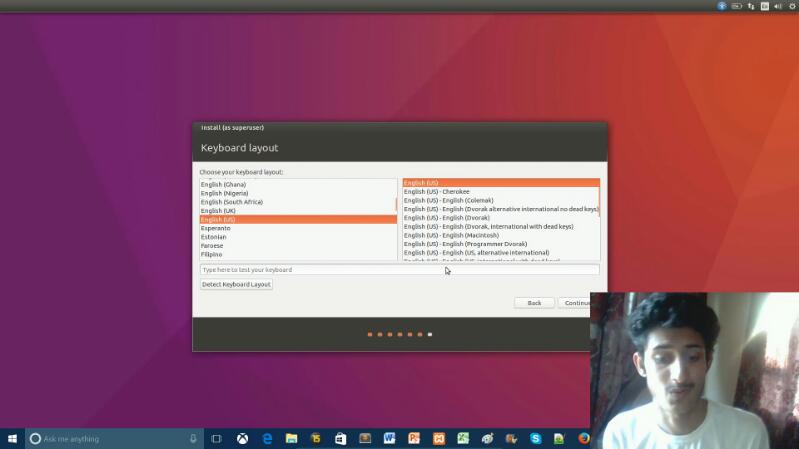Select English (Ghana) in the layout list
The width and height of the screenshot is (799, 449).
pyautogui.click(x=298, y=184)
